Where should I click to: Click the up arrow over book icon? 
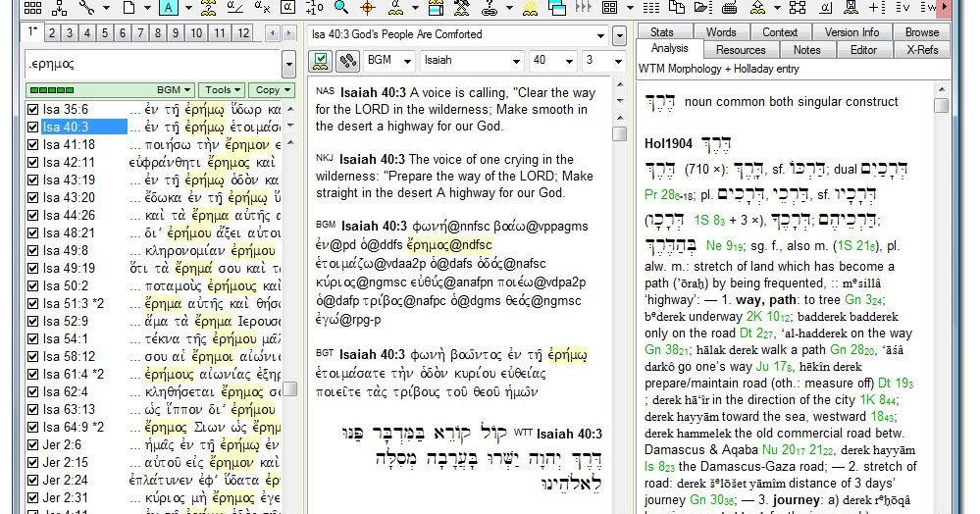click(x=757, y=8)
